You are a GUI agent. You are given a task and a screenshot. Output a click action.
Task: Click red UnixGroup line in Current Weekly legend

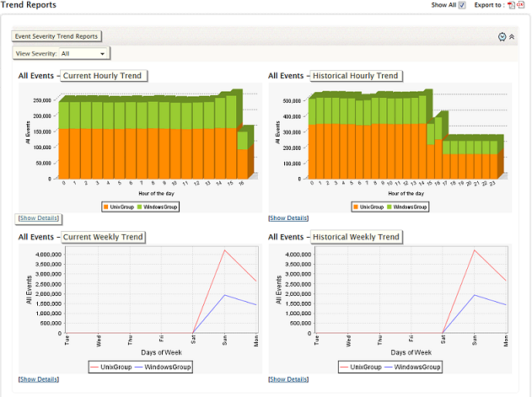click(x=94, y=367)
